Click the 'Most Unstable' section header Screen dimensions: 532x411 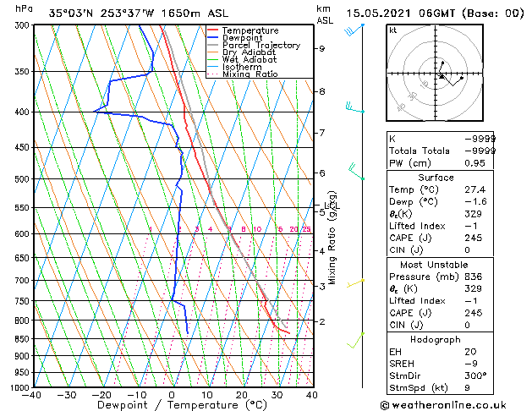[434, 265]
